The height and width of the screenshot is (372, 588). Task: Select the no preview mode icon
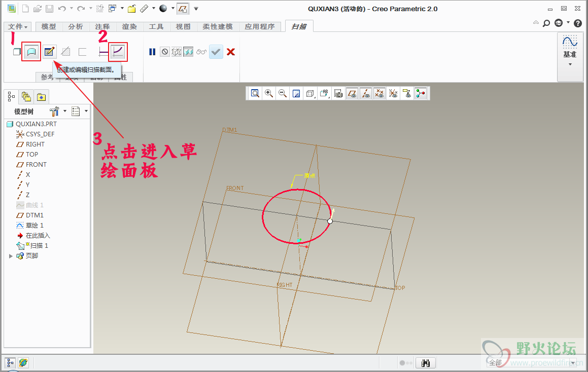164,52
